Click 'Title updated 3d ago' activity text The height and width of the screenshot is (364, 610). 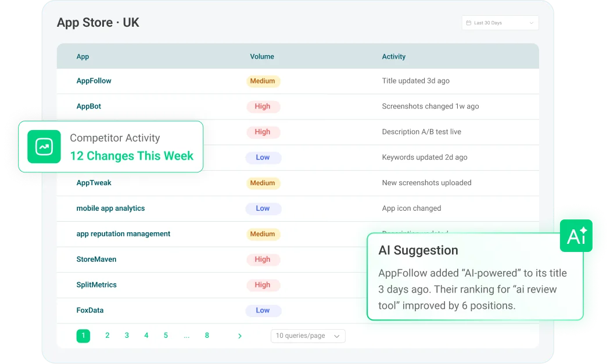coord(415,81)
